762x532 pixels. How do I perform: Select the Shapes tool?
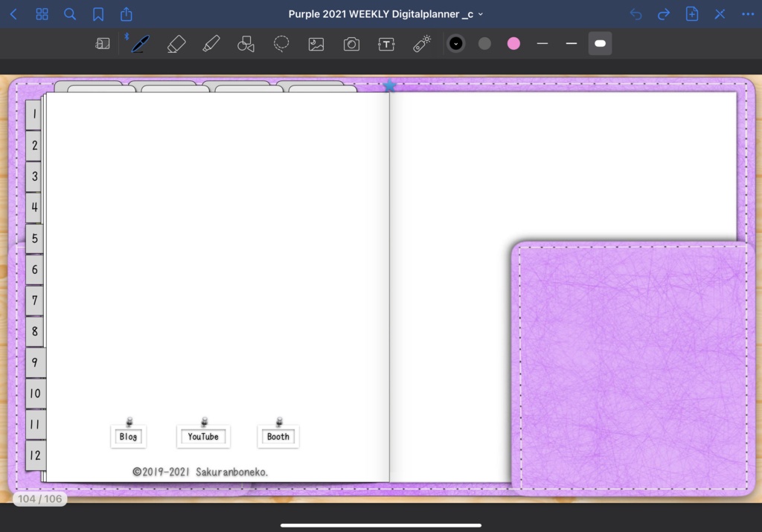(x=246, y=44)
